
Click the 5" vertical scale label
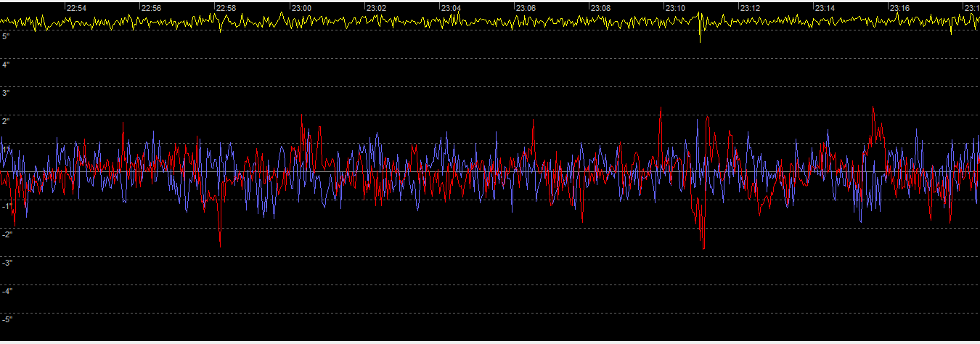(x=5, y=36)
